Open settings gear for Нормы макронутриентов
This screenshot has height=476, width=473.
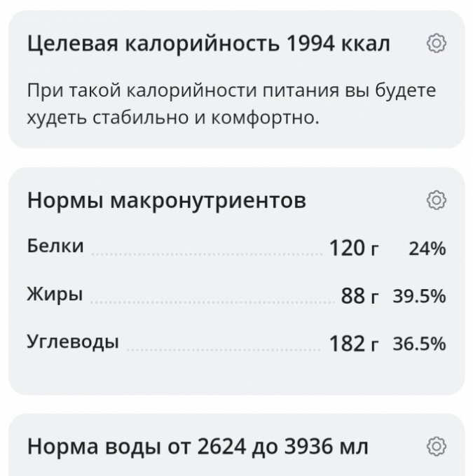click(x=437, y=200)
